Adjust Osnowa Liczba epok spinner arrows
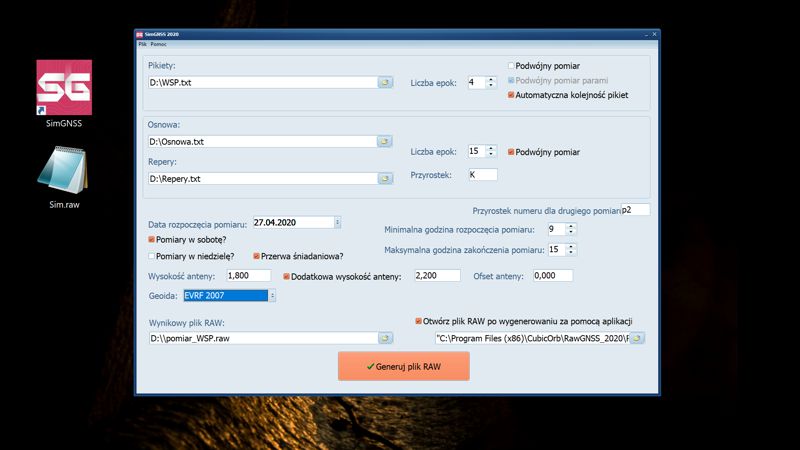This screenshot has width=800, height=450. point(491,151)
